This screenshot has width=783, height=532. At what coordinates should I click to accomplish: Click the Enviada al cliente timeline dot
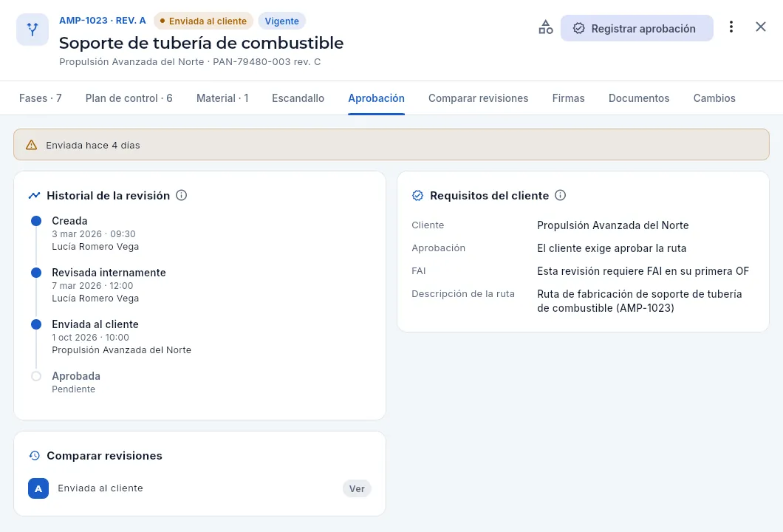[36, 324]
